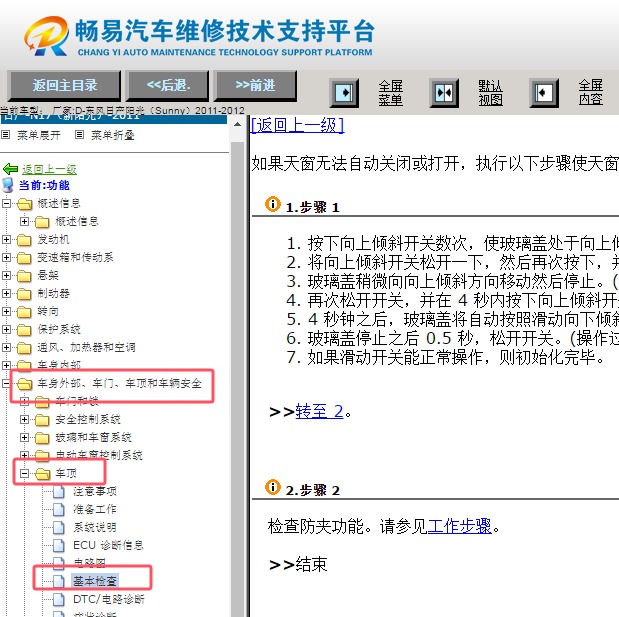Click the computer icon beside 当前:功能
The height and width of the screenshot is (617, 619).
pyautogui.click(x=8, y=185)
